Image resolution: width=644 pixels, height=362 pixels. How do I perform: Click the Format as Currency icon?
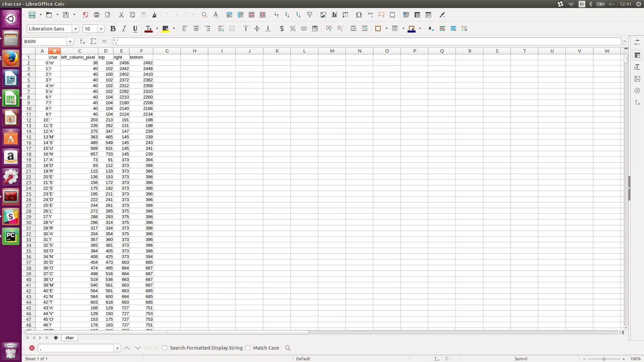pos(282,28)
